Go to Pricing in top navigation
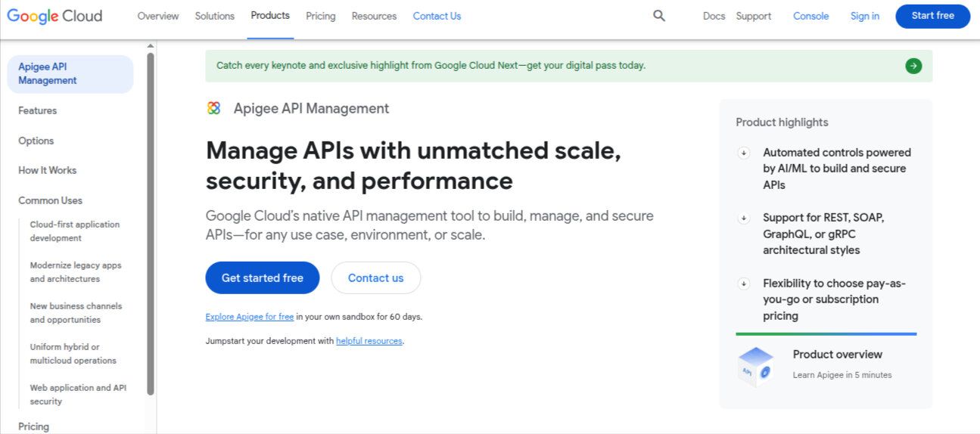Viewport: 980px width, 434px height. 321,16
